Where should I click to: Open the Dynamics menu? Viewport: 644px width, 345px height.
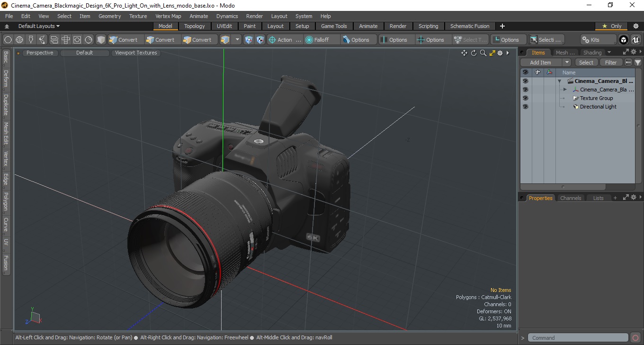point(227,16)
